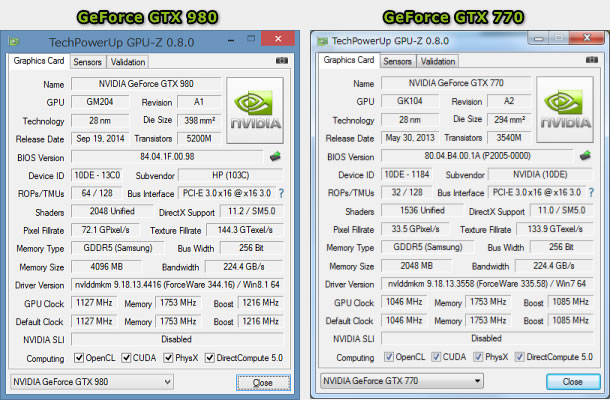This screenshot has width=610, height=400.
Task: Minimize the GTX 980 GPU-Z window
Action: (231, 39)
